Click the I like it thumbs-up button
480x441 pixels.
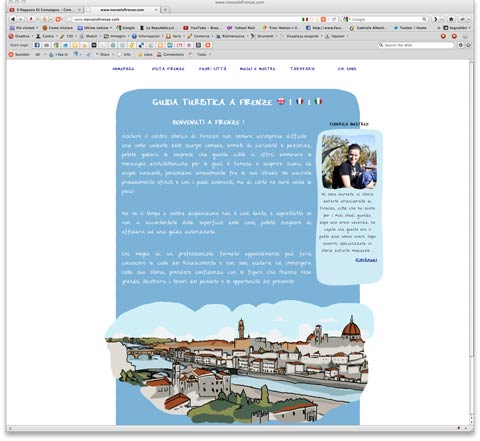58,54
